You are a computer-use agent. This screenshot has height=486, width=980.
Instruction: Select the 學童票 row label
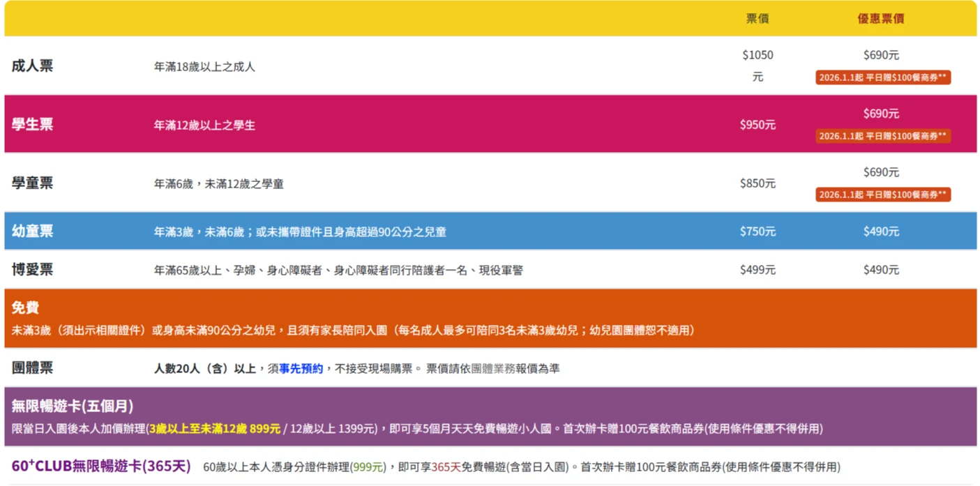pos(32,183)
